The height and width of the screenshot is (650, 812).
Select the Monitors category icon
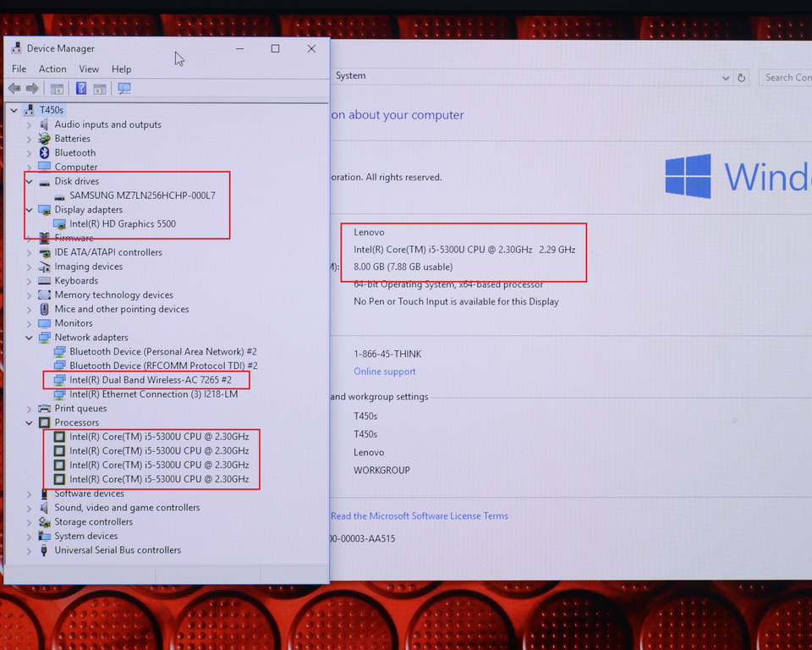pyautogui.click(x=45, y=323)
